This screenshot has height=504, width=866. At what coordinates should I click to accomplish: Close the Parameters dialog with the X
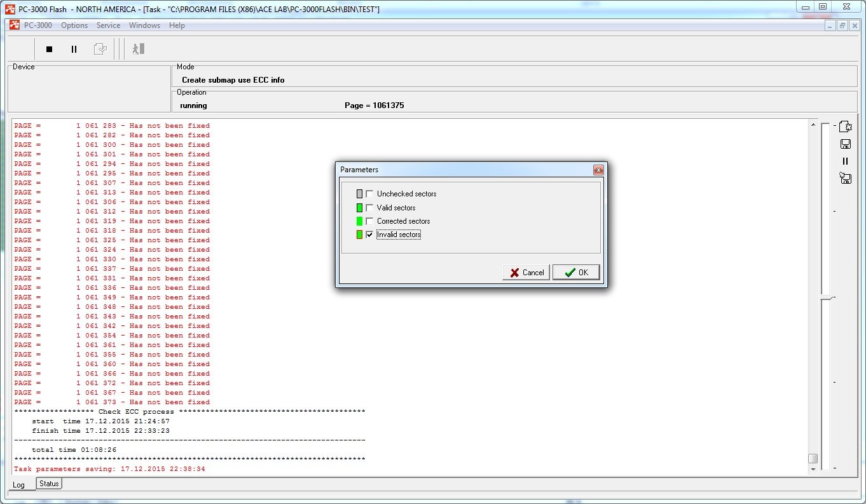pyautogui.click(x=598, y=170)
